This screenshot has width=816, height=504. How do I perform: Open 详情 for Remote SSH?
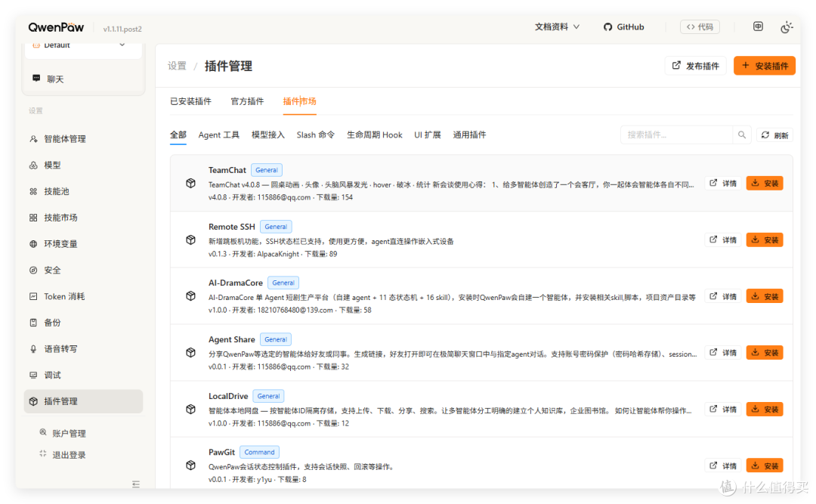pos(723,240)
